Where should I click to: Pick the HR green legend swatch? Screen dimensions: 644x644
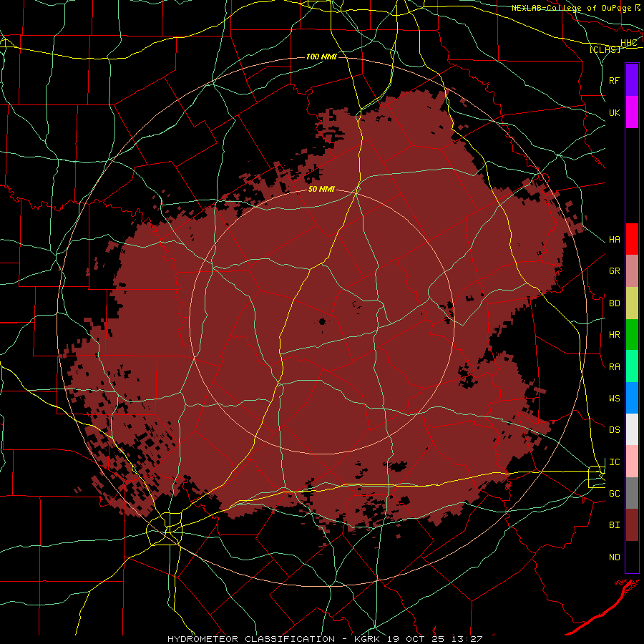[x=632, y=334]
